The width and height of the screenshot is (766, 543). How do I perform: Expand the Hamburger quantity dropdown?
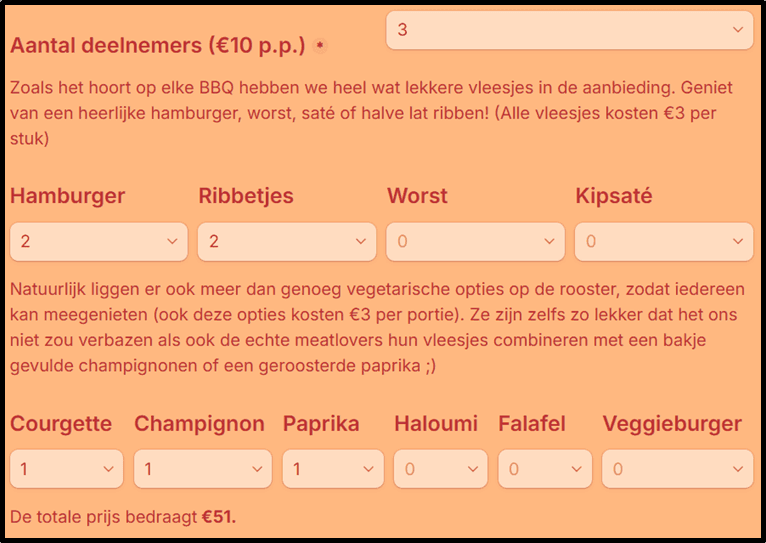pos(98,241)
